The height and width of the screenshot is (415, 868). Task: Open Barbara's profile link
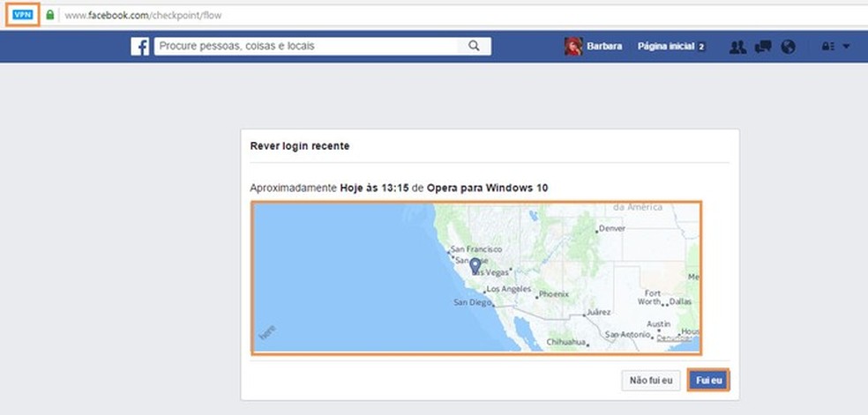coord(604,47)
